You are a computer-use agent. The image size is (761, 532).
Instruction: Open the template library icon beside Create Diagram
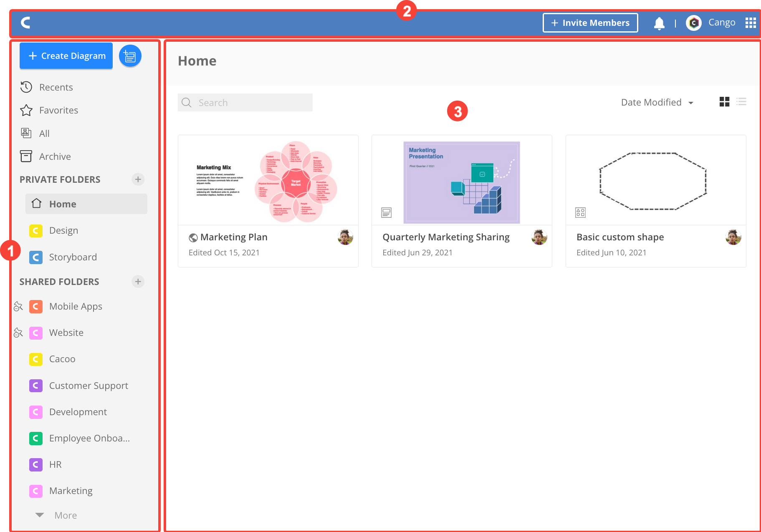(x=130, y=55)
